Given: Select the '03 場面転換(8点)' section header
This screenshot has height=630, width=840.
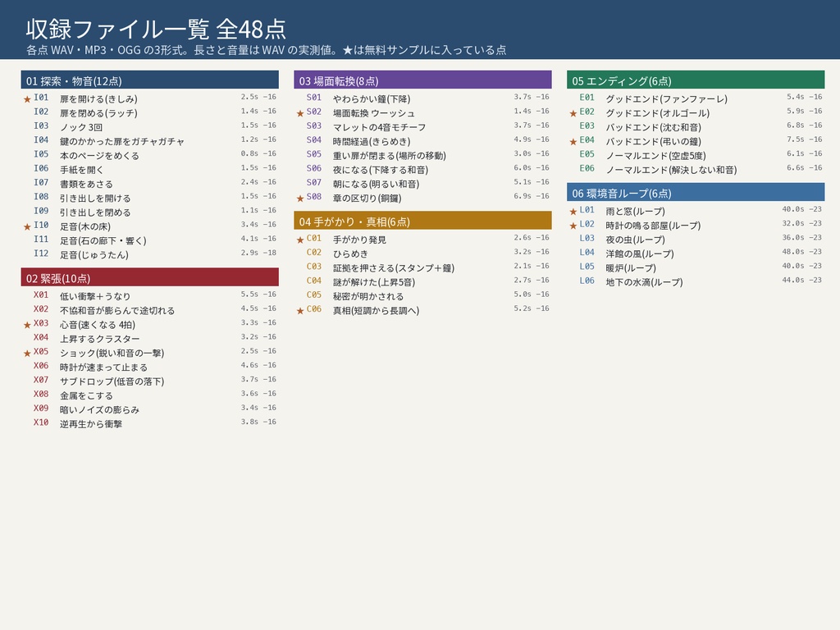Looking at the screenshot, I should tap(422, 80).
